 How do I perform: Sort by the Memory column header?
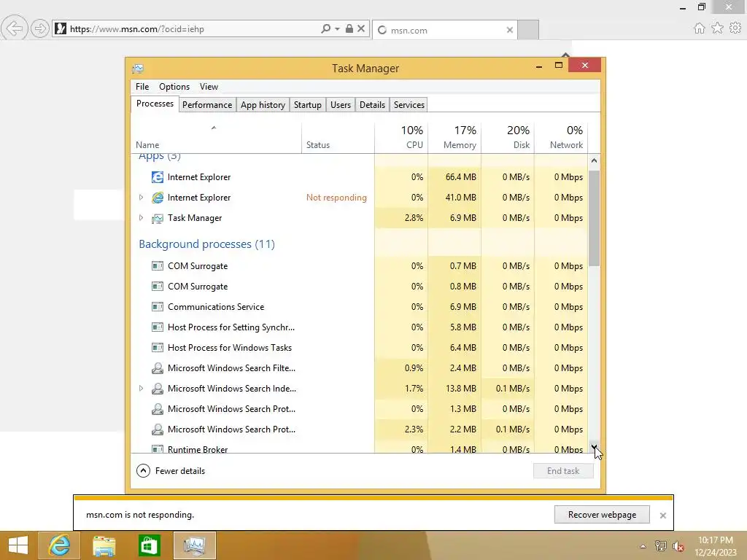click(454, 138)
